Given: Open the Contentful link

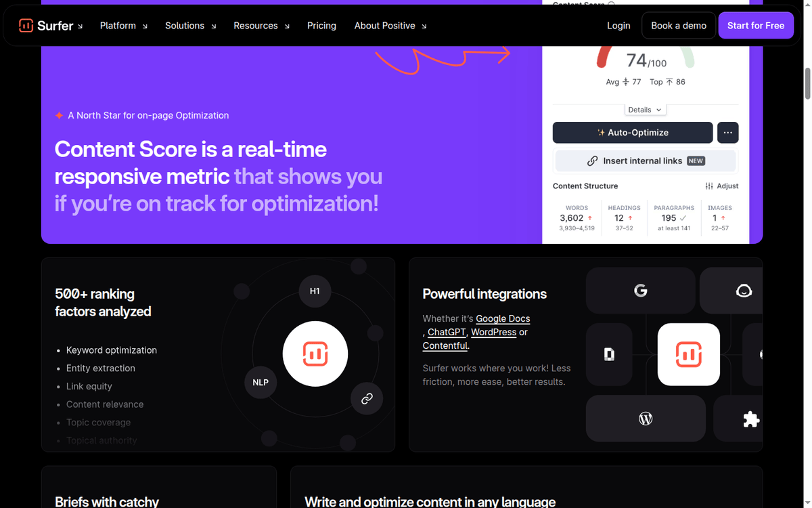Looking at the screenshot, I should 445,345.
